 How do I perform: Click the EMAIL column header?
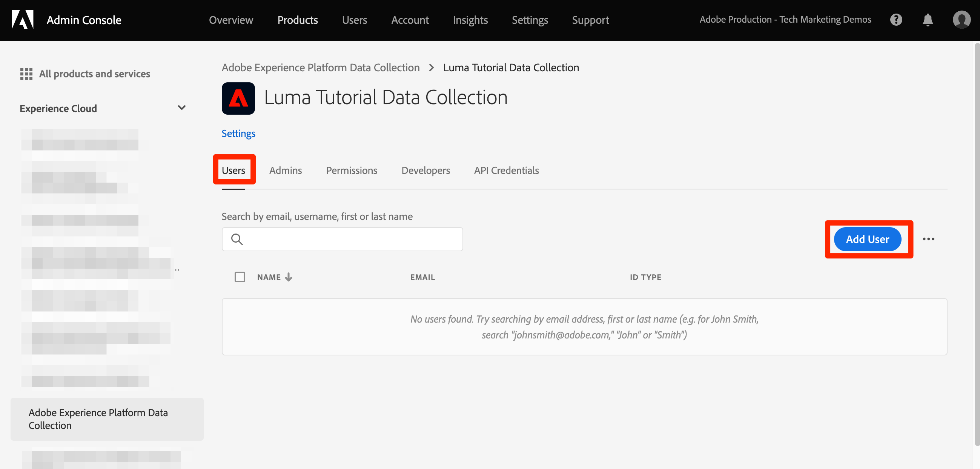pyautogui.click(x=422, y=277)
